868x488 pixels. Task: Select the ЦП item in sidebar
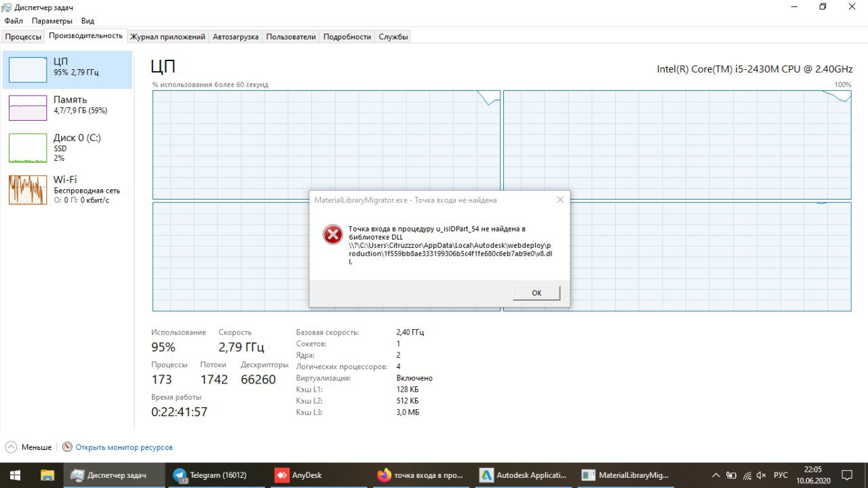[x=67, y=69]
